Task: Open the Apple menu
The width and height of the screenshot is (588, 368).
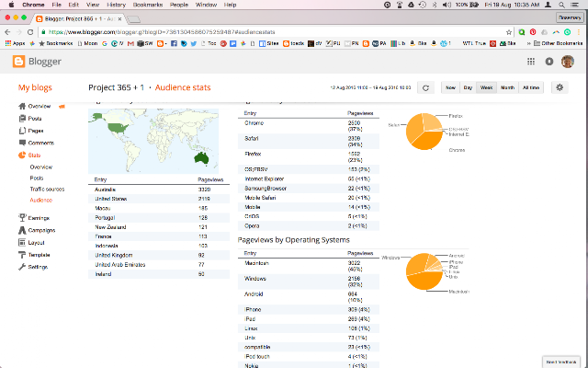Action: [x=11, y=5]
